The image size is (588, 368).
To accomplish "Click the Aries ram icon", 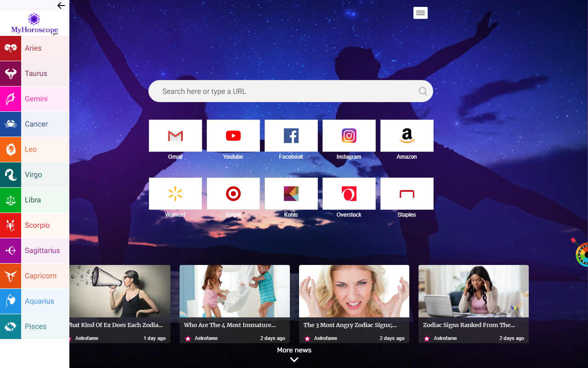I will [x=11, y=48].
